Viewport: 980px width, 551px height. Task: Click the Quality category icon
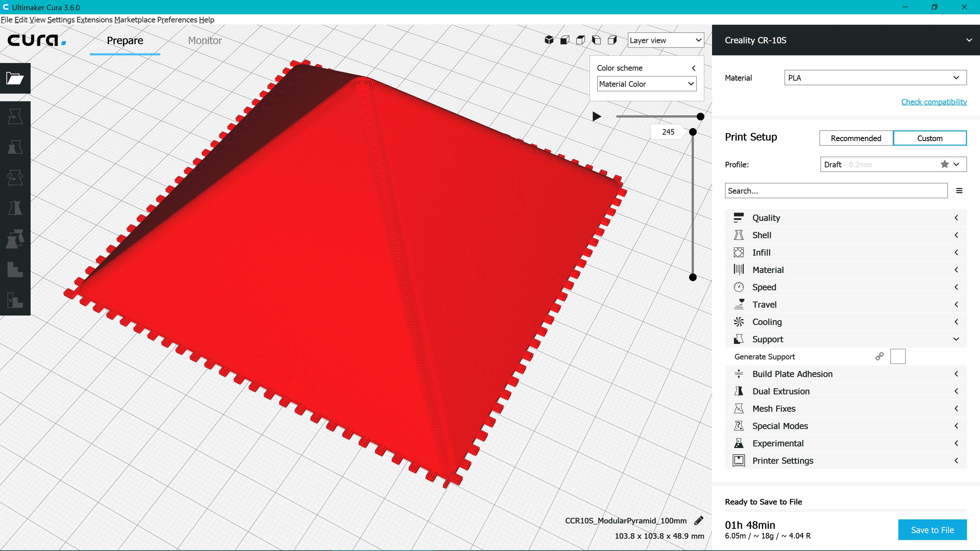coord(738,218)
